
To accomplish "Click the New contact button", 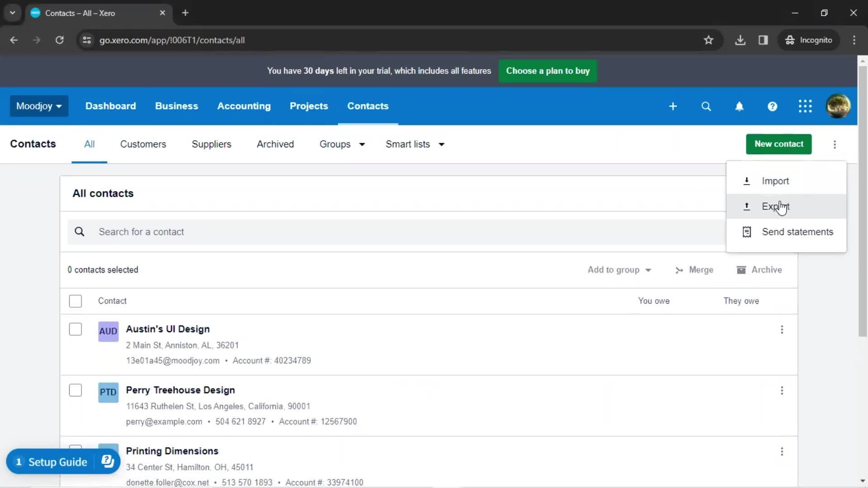I will pyautogui.click(x=778, y=144).
